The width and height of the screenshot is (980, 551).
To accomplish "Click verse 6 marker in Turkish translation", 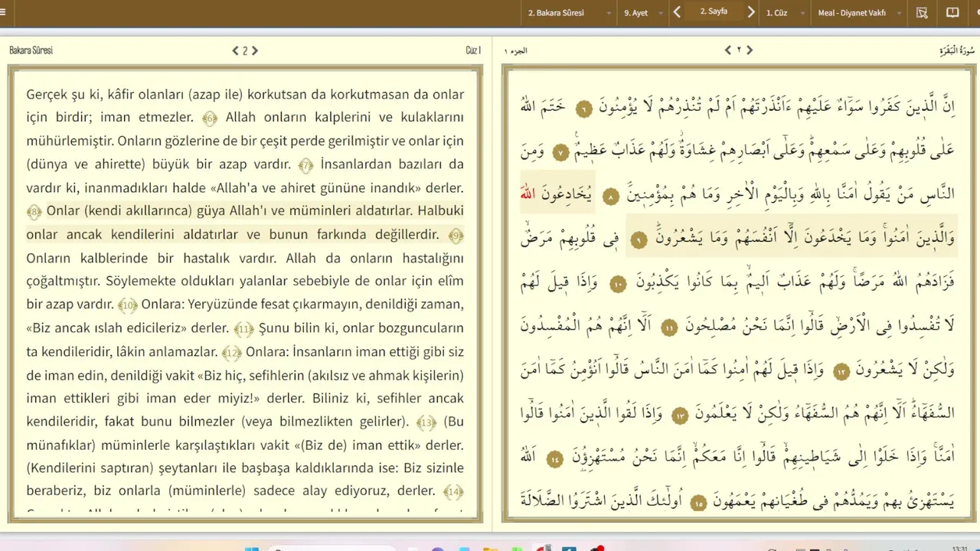I will [210, 119].
